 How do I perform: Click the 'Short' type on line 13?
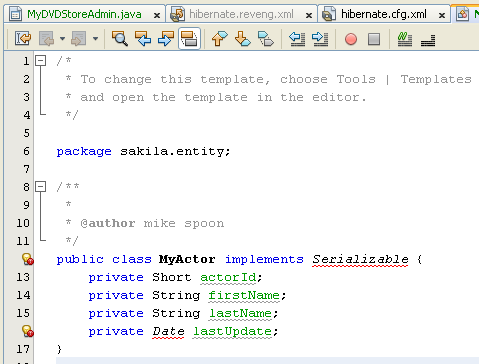[172, 277]
